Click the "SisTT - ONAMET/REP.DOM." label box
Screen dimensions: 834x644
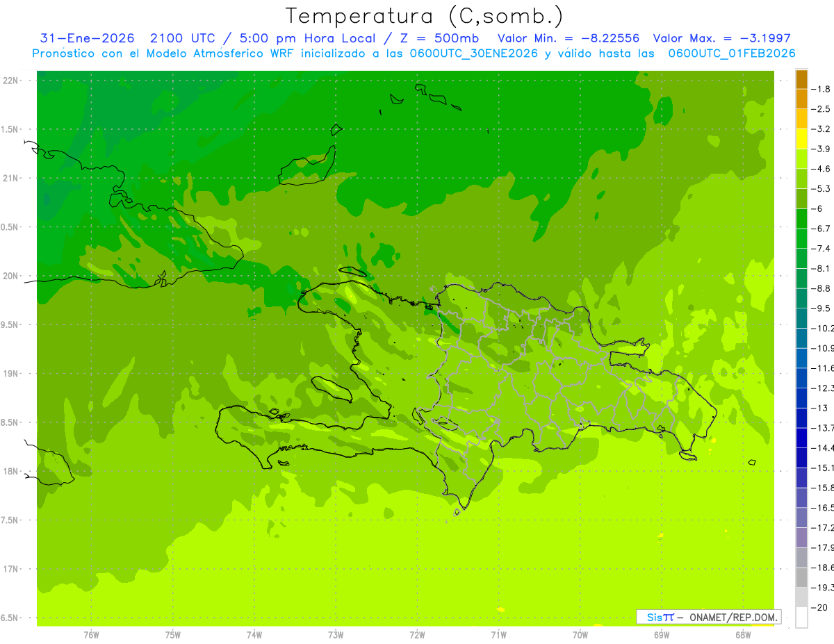(x=708, y=617)
